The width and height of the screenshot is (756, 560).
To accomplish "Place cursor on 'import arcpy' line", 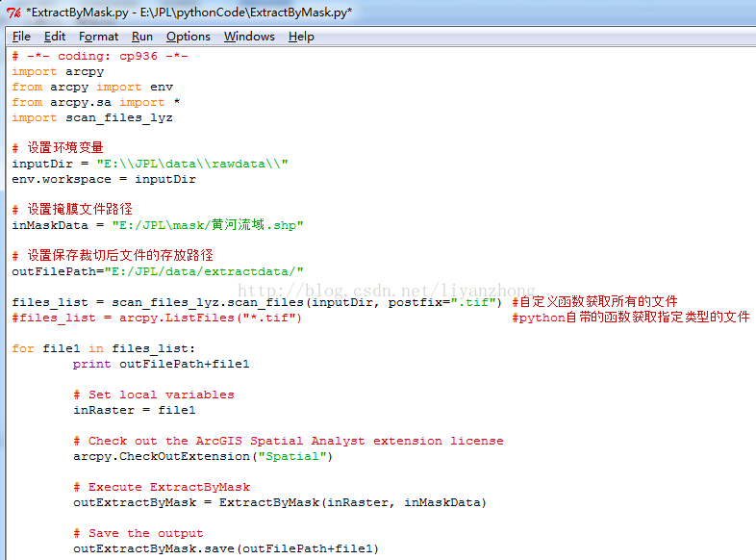I will [58, 72].
